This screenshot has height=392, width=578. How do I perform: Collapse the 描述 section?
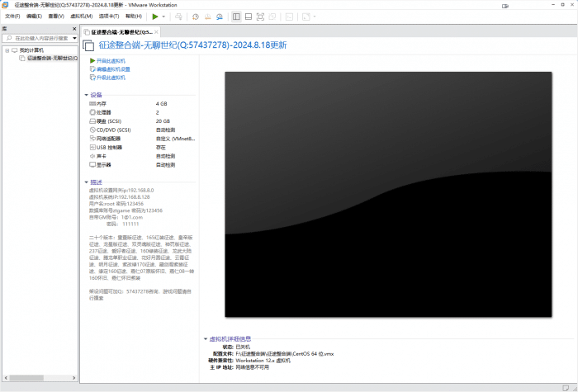pyautogui.click(x=87, y=182)
